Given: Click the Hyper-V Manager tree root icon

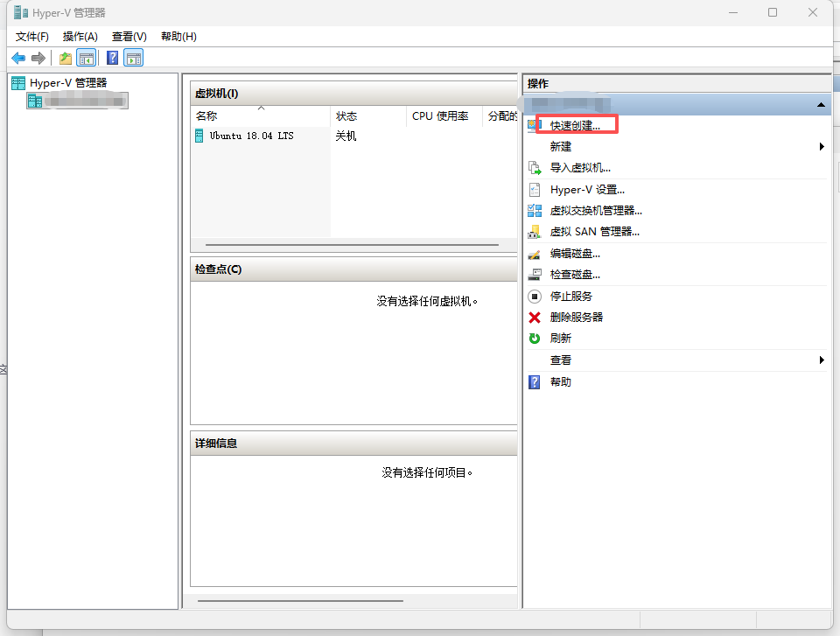Looking at the screenshot, I should [18, 83].
